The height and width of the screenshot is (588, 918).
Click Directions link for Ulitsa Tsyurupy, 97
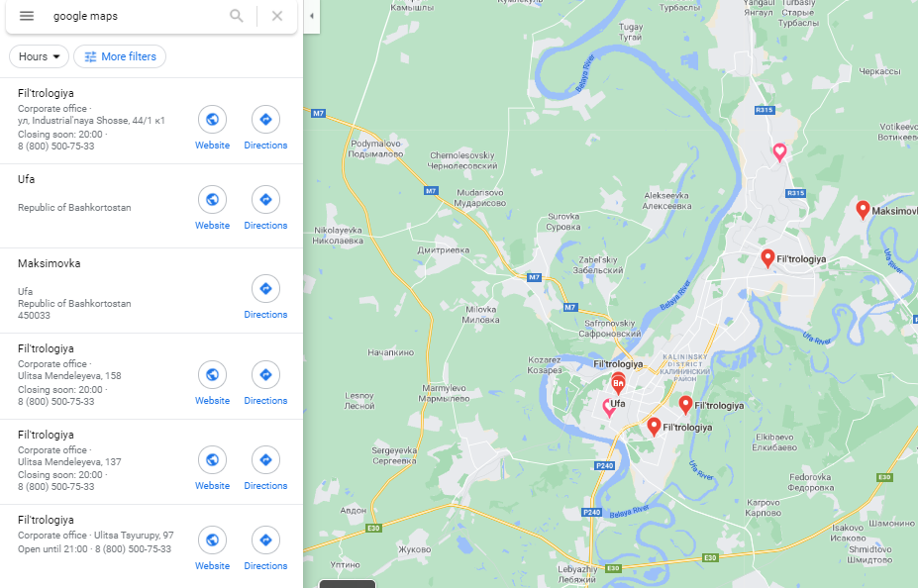point(265,566)
